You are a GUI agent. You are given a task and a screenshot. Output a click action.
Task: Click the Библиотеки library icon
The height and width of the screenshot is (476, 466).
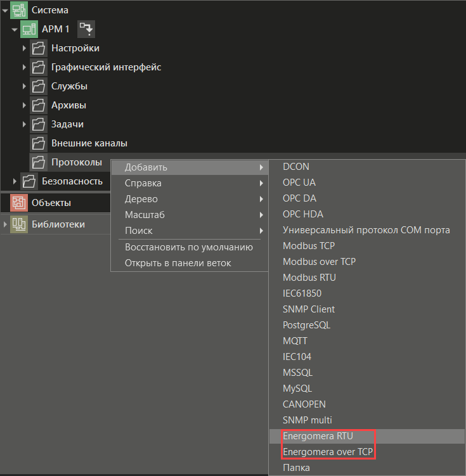coord(19,224)
